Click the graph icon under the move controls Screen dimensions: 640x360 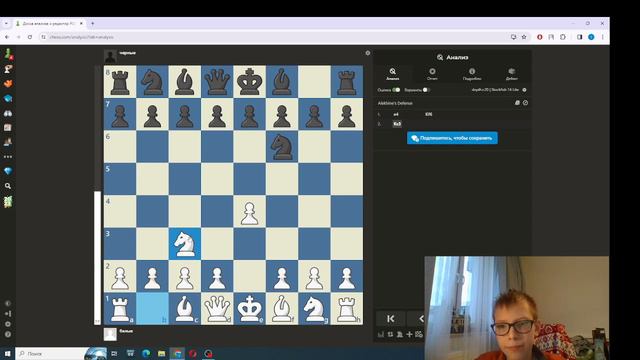381,334
